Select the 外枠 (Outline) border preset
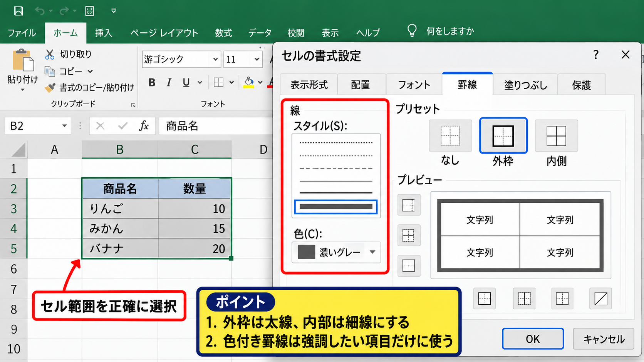 coord(503,135)
